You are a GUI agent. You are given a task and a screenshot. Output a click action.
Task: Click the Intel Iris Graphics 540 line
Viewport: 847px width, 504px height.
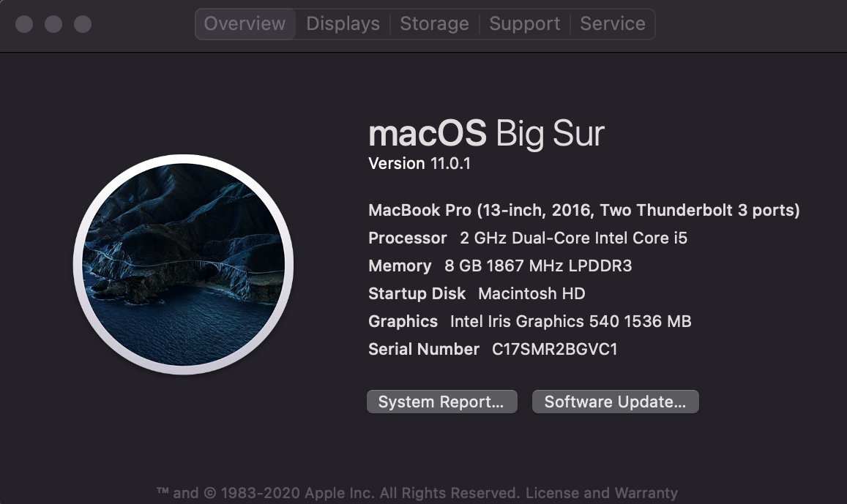coord(530,322)
